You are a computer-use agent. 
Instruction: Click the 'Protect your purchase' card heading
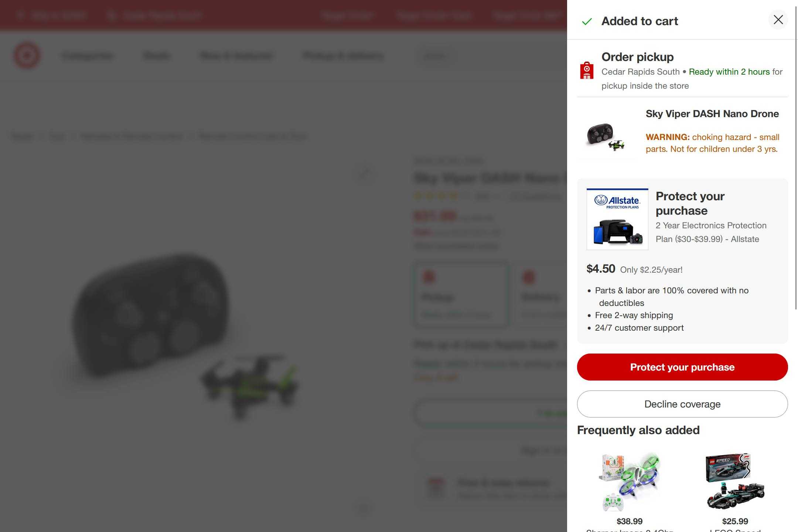click(690, 203)
